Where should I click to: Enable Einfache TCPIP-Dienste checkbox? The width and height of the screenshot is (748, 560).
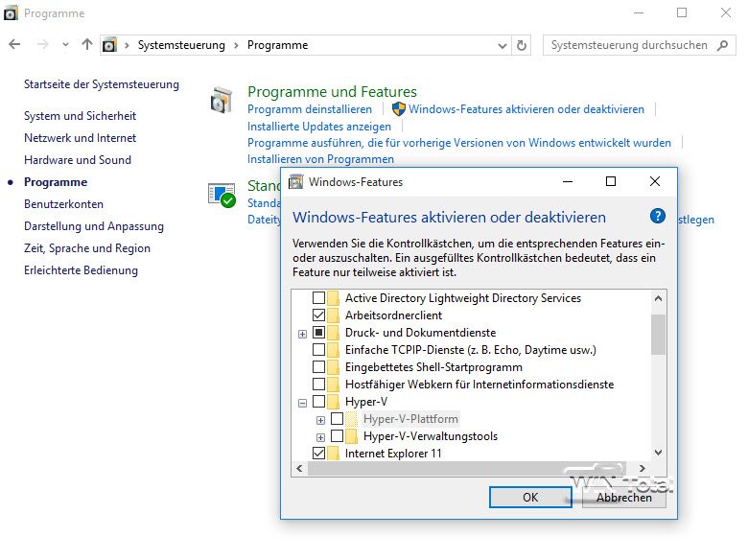(x=318, y=350)
